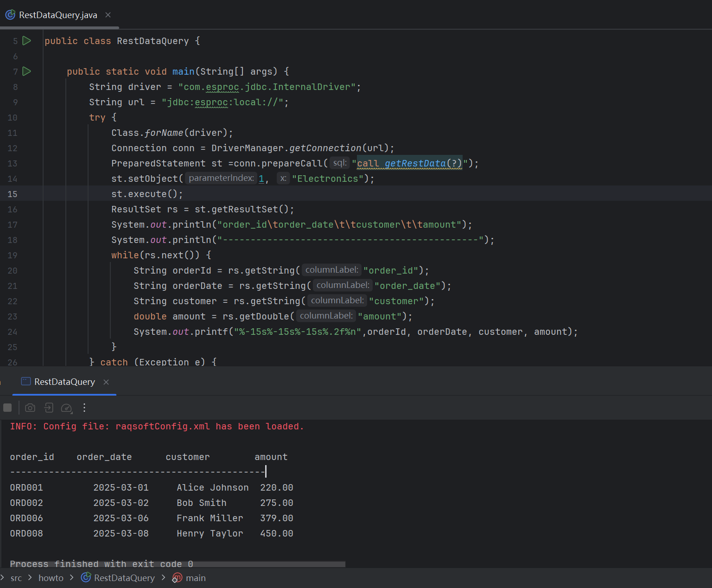712x588 pixels.
Task: Close the RestDataQuery console tab
Action: [x=106, y=382]
